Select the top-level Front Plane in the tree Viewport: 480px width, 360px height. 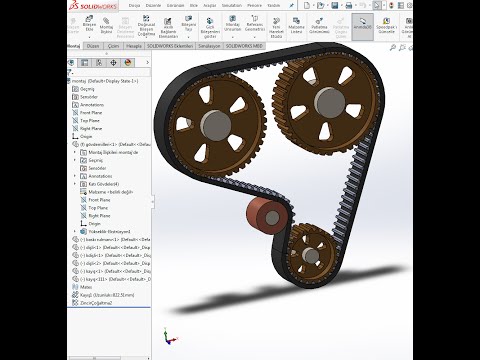pos(91,113)
